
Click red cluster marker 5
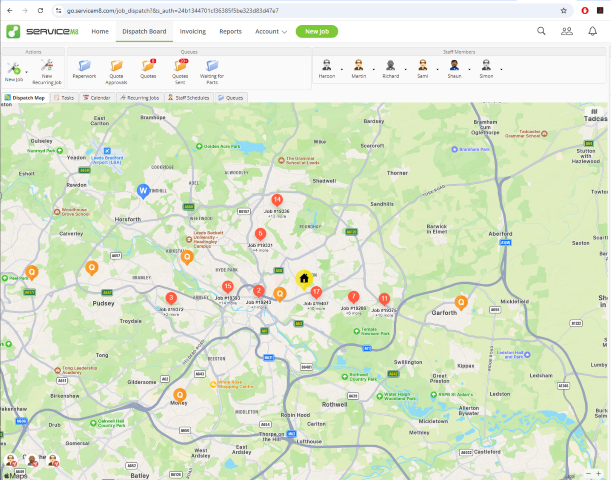[x=260, y=234]
